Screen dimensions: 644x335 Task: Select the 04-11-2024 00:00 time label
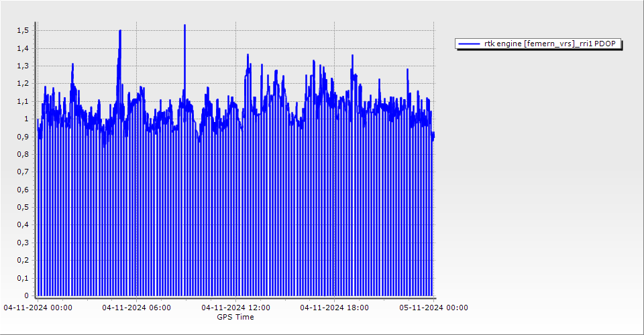38,308
